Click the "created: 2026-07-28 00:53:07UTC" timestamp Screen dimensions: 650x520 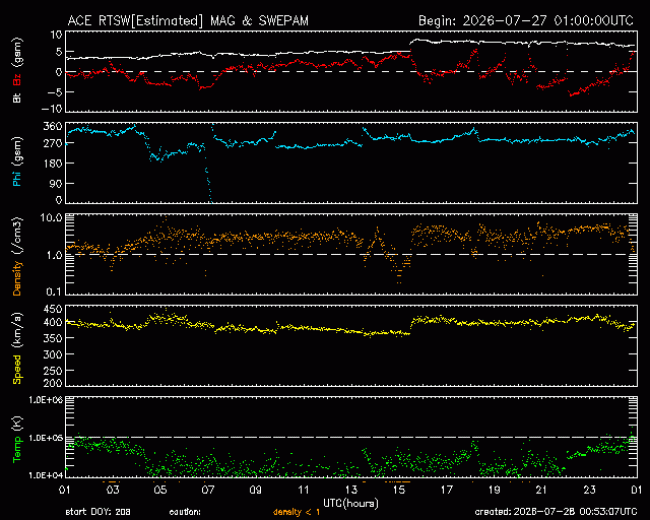click(x=556, y=512)
